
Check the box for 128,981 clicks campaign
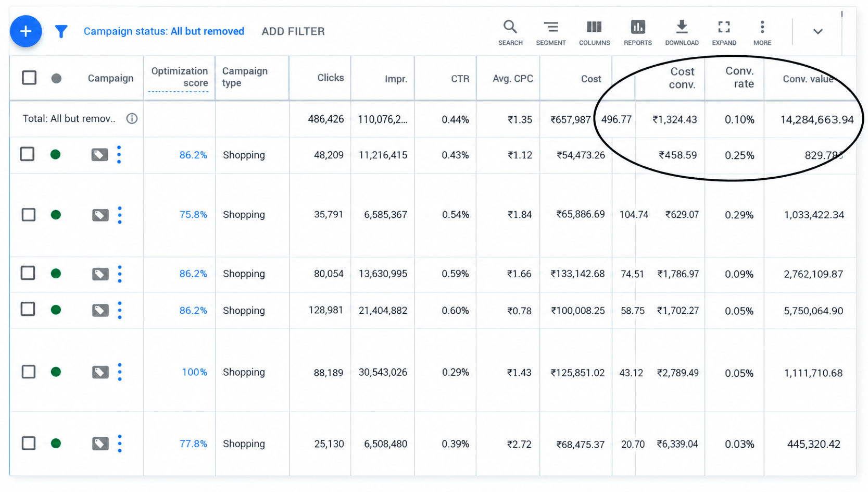click(x=28, y=310)
